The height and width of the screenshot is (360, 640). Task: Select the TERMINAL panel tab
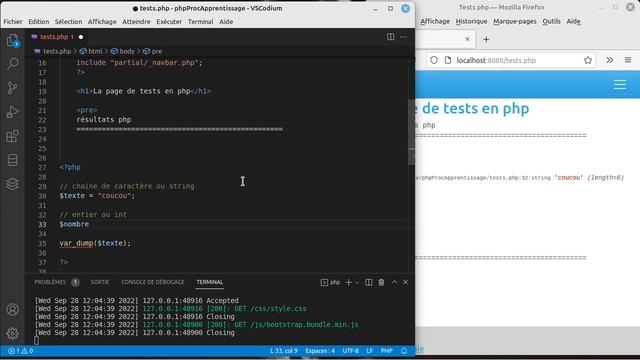[210, 282]
